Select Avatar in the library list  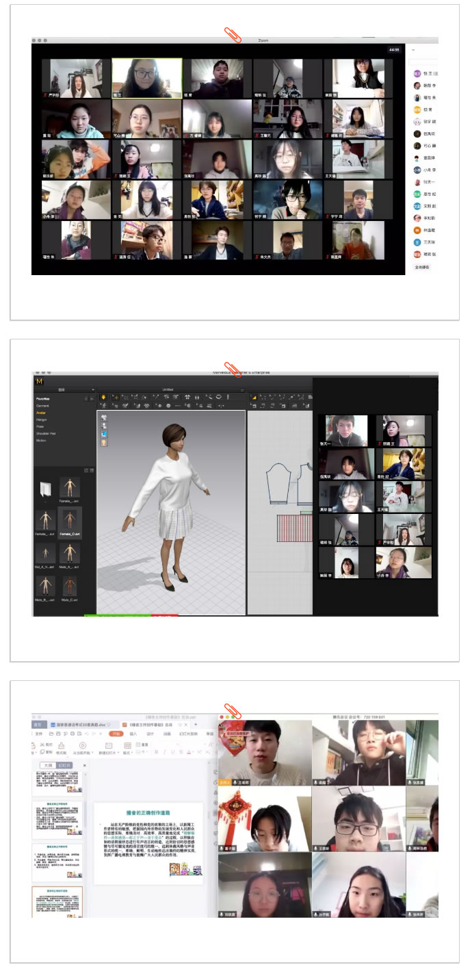pos(41,413)
